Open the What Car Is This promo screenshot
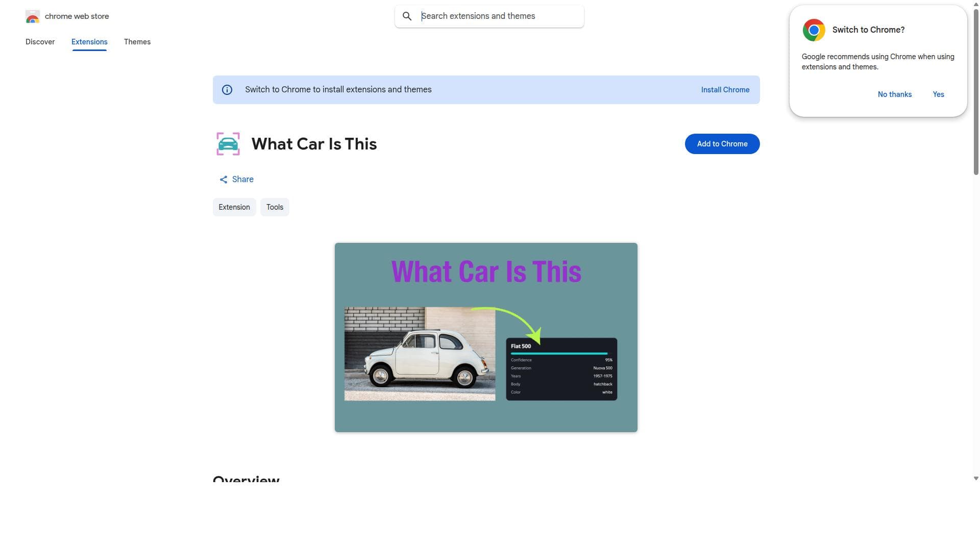The image size is (980, 551). [486, 338]
